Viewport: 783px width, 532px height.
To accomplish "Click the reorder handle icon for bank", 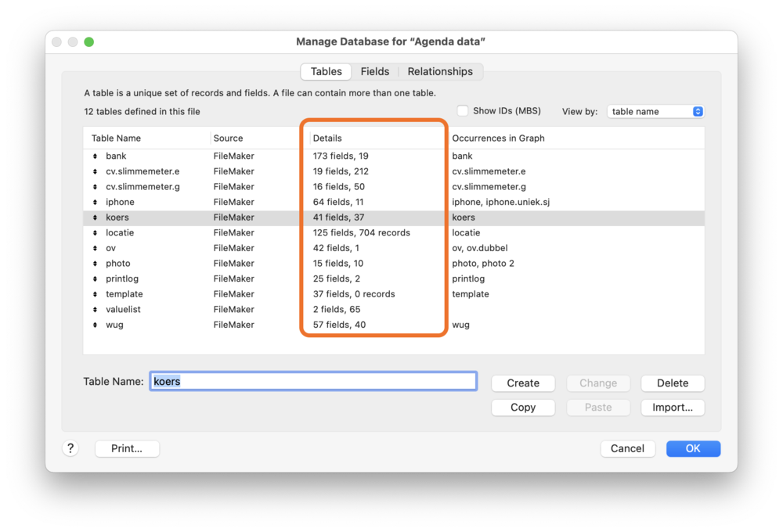I will [96, 156].
